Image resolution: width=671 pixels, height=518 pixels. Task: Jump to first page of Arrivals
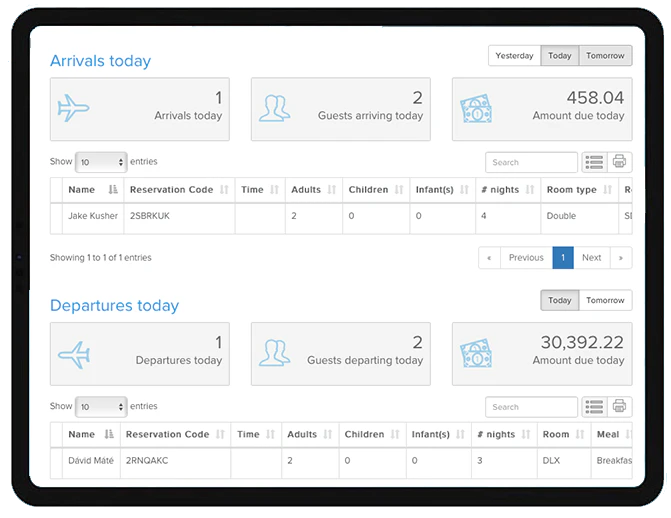tap(489, 258)
